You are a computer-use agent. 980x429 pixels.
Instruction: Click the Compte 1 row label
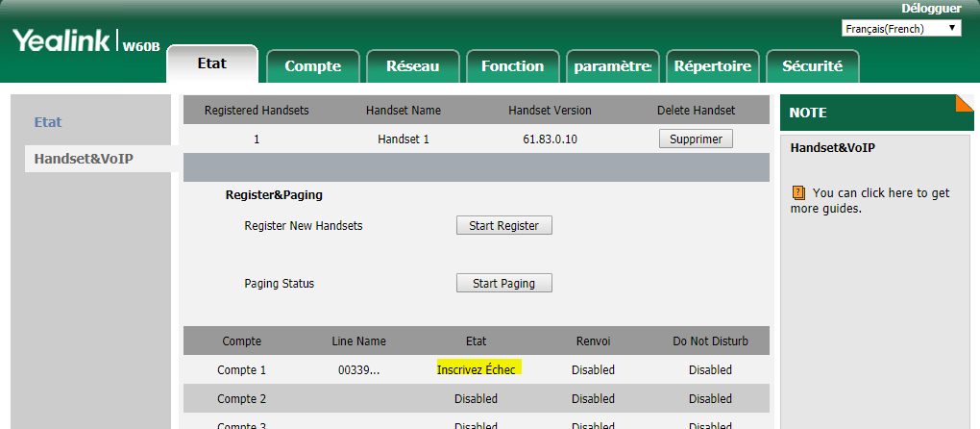(x=241, y=369)
